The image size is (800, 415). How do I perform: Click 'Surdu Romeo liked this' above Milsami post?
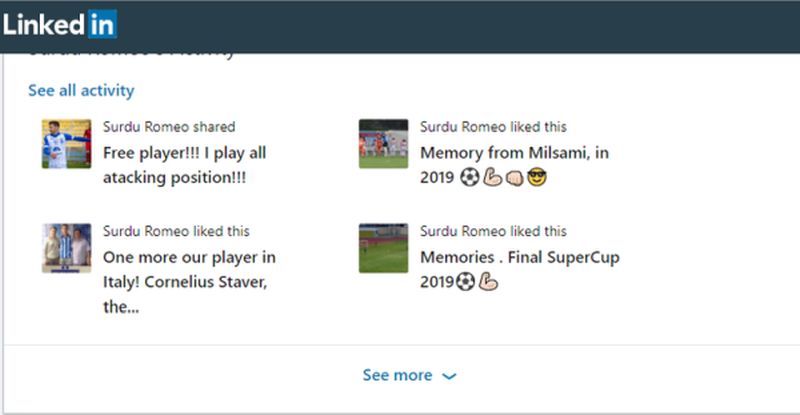tap(493, 127)
